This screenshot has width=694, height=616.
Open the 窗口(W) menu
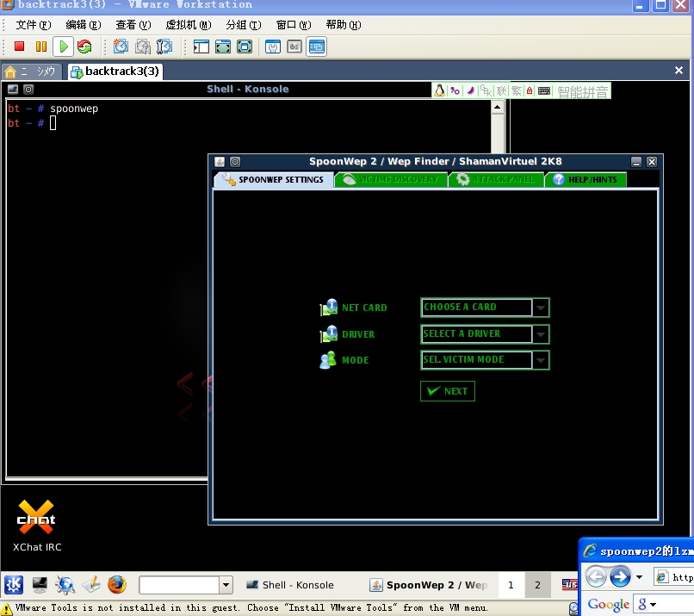click(294, 25)
